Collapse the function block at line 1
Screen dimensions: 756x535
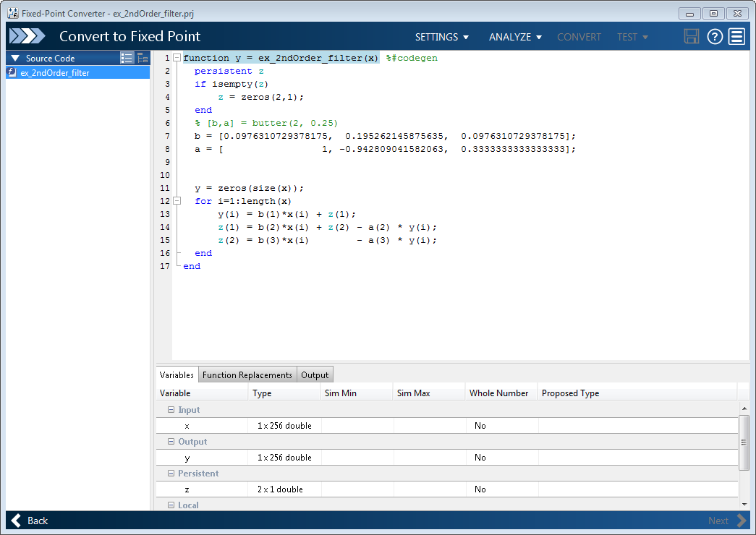177,58
